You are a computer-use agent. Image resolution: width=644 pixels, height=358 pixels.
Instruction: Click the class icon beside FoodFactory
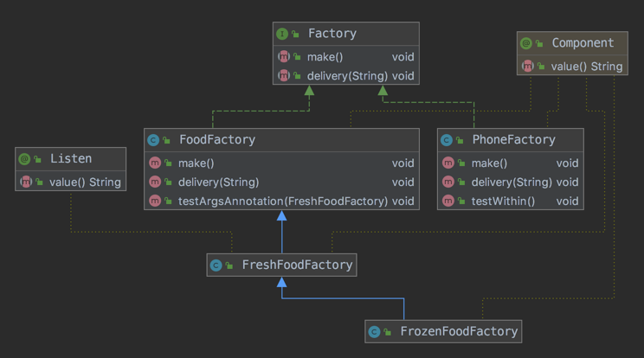153,139
